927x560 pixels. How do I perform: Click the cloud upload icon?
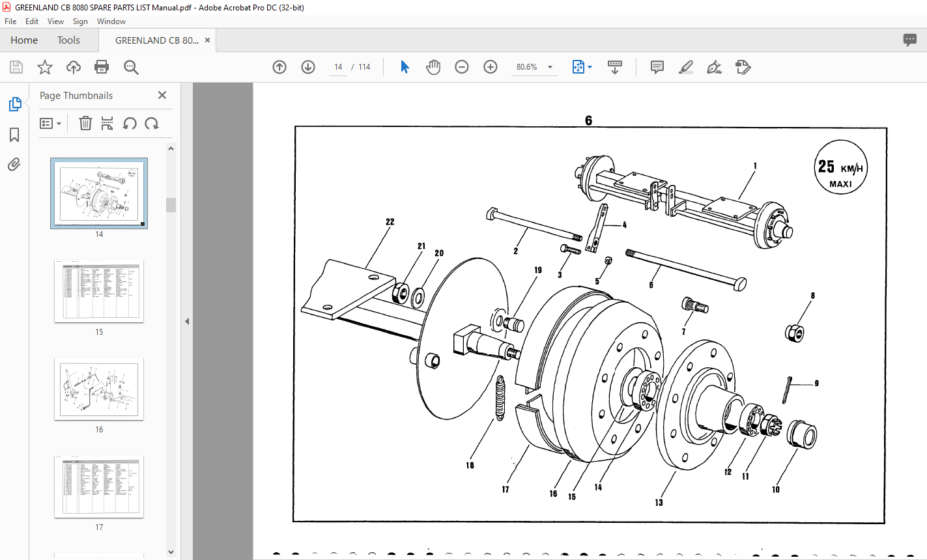click(74, 67)
